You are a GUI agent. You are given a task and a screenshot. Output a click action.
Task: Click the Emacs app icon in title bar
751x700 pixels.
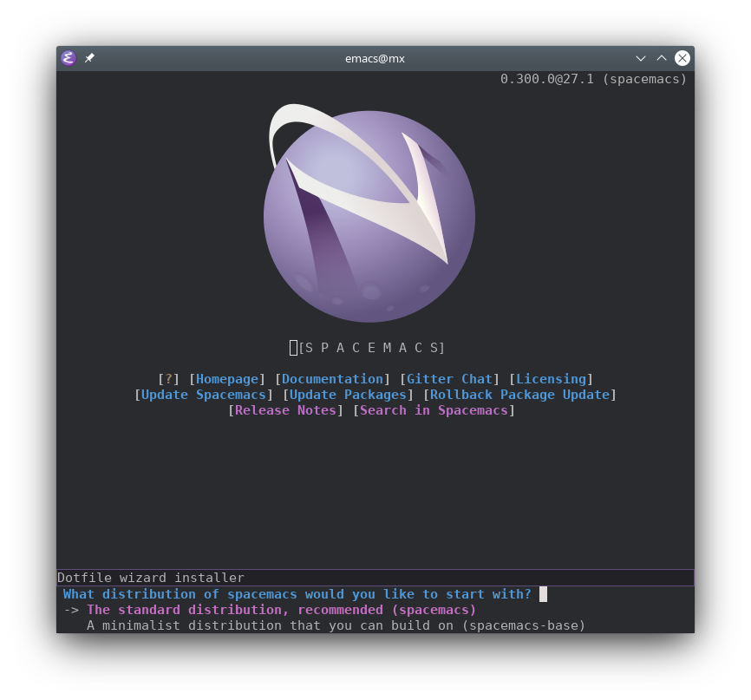pos(69,58)
